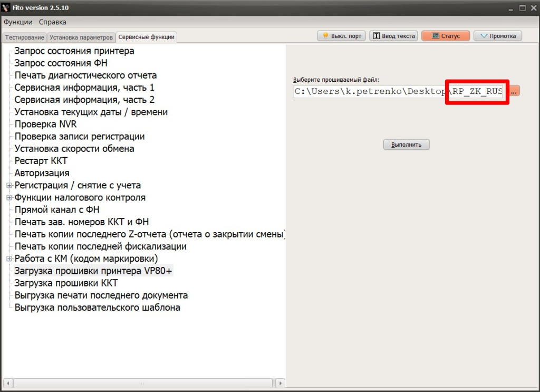
Task: Select Авторизация item
Action: point(42,173)
